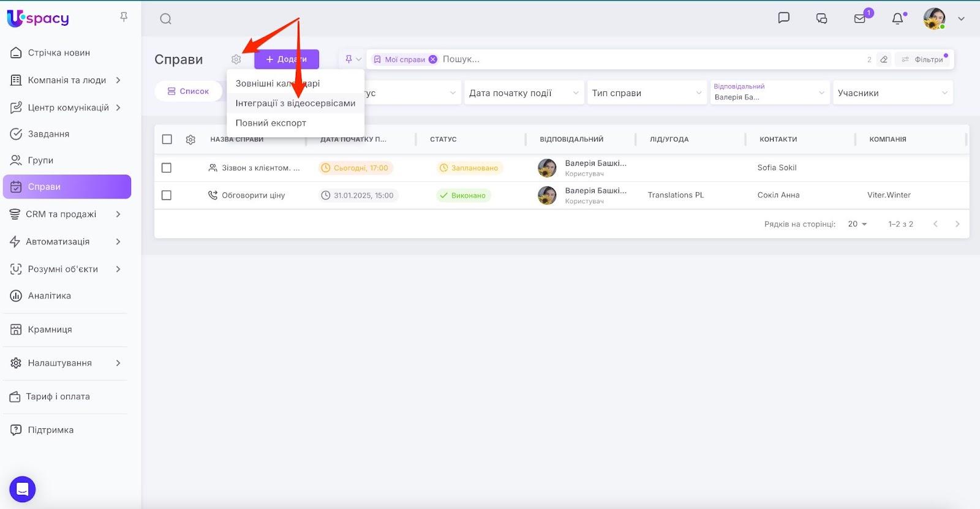The width and height of the screenshot is (980, 509).
Task: Sort by the Компанія column header
Action: coord(888,140)
